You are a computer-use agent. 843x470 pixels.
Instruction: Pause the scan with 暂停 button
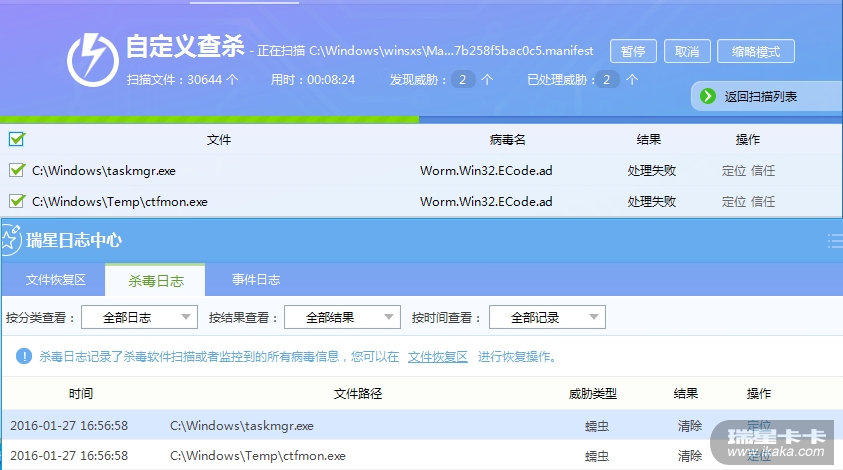[633, 52]
